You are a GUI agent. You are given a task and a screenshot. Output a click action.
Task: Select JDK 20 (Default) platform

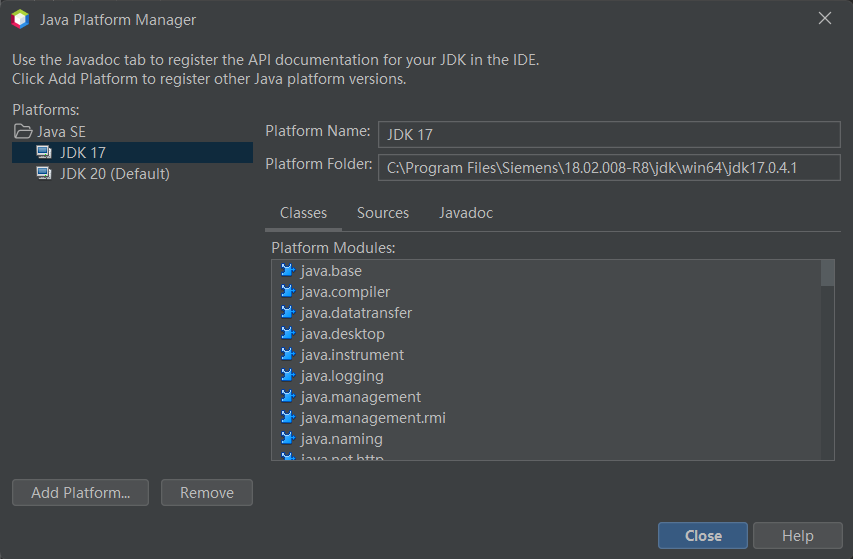[x=114, y=174]
